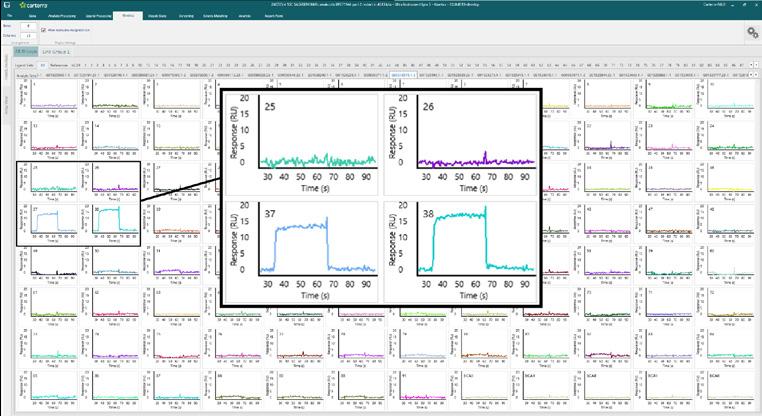The height and width of the screenshot is (416, 762).
Task: Open the gears settings icon
Action: (x=752, y=33)
